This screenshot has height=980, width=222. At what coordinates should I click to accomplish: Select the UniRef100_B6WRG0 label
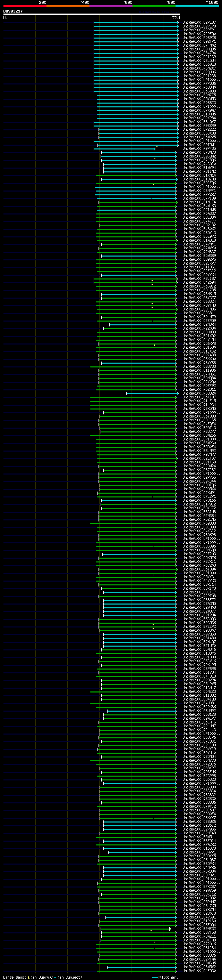point(199,443)
